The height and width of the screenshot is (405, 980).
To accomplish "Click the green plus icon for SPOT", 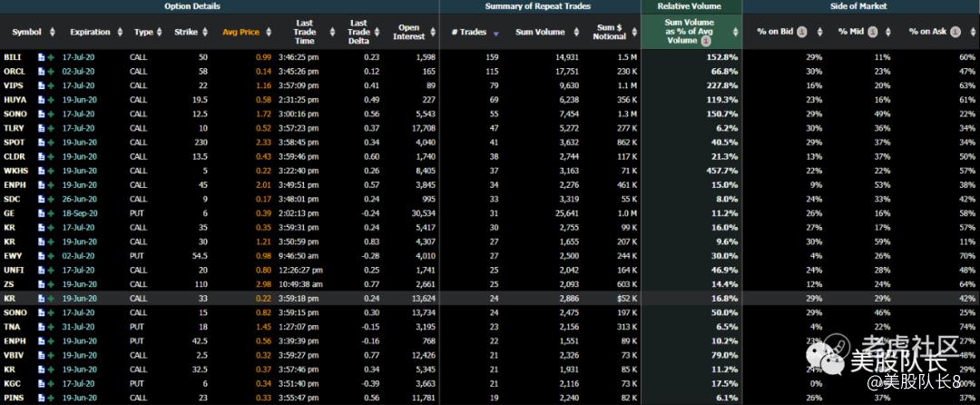I will tap(50, 143).
